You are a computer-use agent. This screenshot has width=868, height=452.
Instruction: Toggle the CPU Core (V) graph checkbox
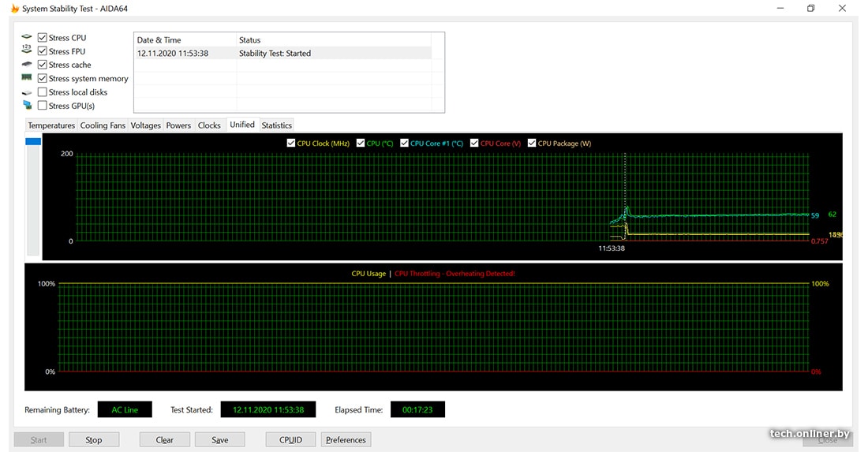pyautogui.click(x=474, y=144)
